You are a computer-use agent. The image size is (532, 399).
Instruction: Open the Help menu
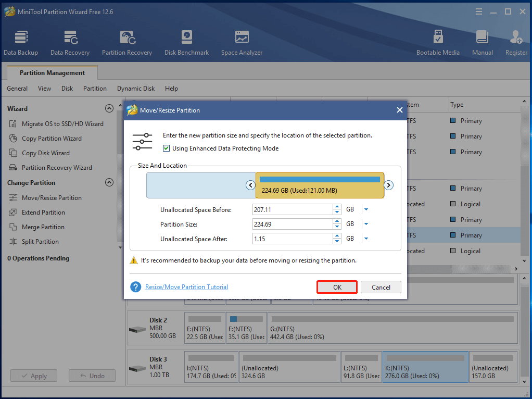pyautogui.click(x=171, y=88)
